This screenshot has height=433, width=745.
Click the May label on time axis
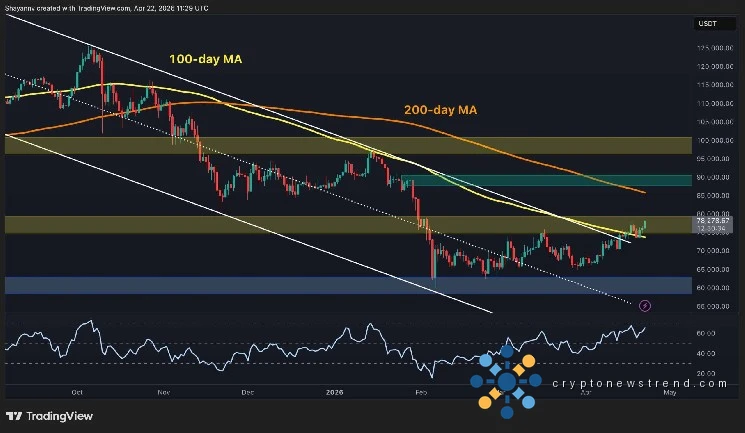click(668, 394)
